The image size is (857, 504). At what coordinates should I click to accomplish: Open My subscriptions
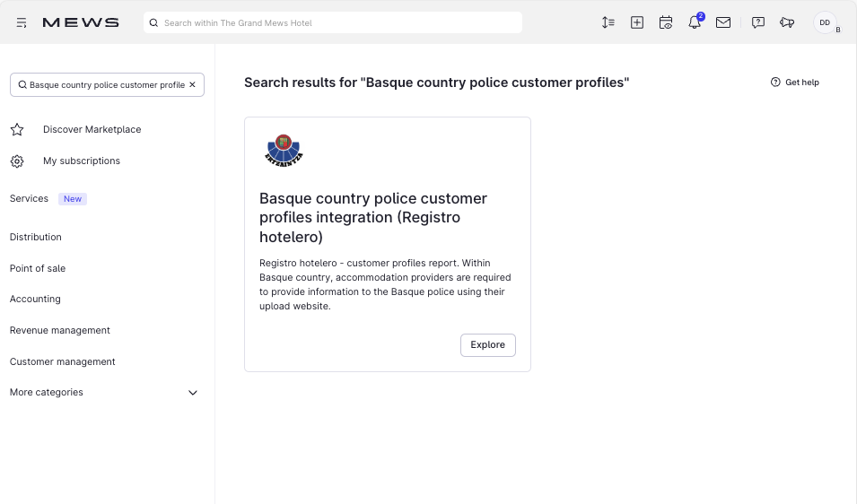(x=82, y=161)
